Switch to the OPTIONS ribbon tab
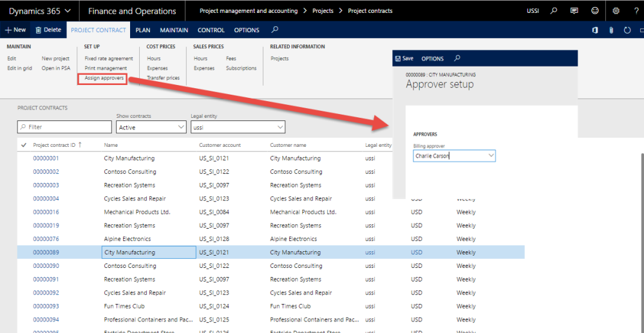The height and width of the screenshot is (333, 644). coord(247,30)
